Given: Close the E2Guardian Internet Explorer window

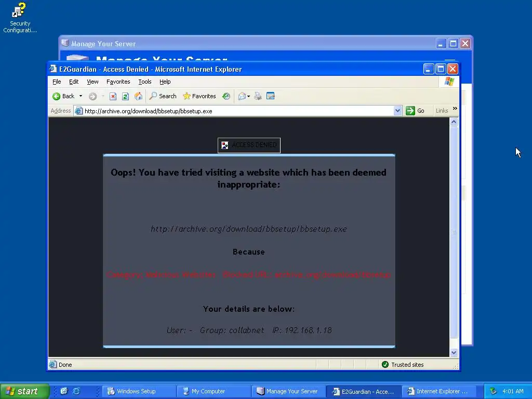Looking at the screenshot, I should pos(453,69).
